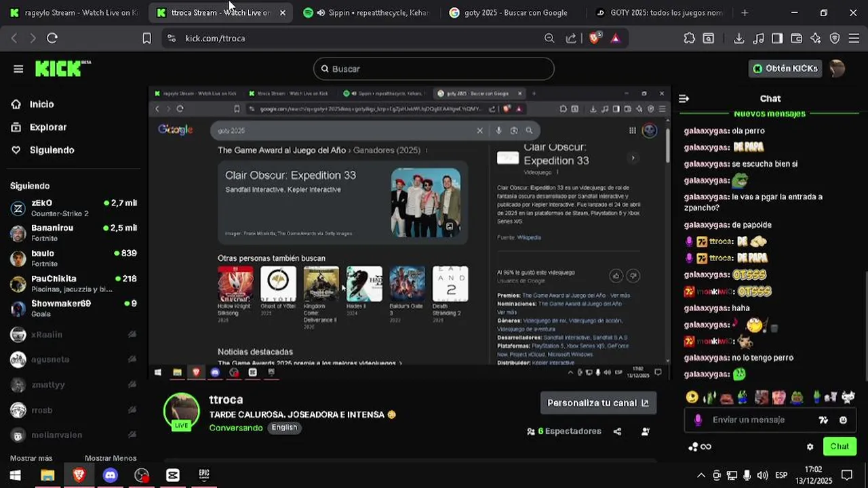Screen dimensions: 868x488
Task: Click the Obtén KICKs button
Action: click(785, 68)
